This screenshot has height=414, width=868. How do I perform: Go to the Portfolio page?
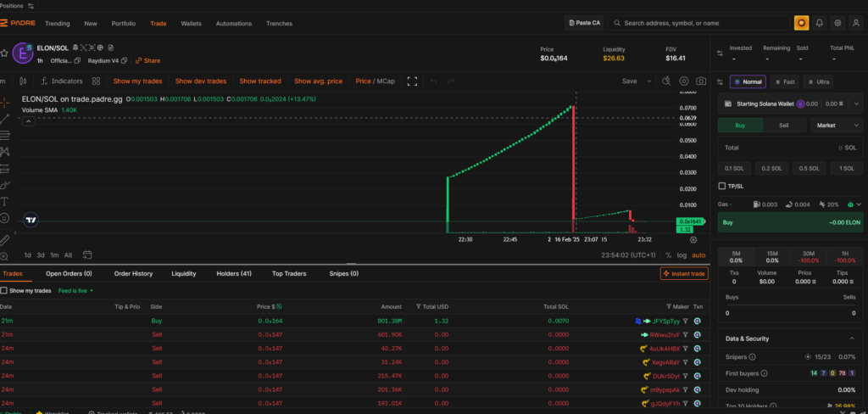[x=124, y=23]
